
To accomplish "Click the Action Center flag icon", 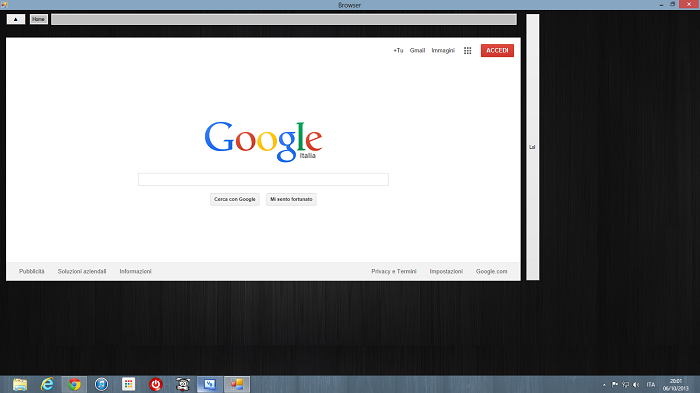I will click(x=615, y=385).
